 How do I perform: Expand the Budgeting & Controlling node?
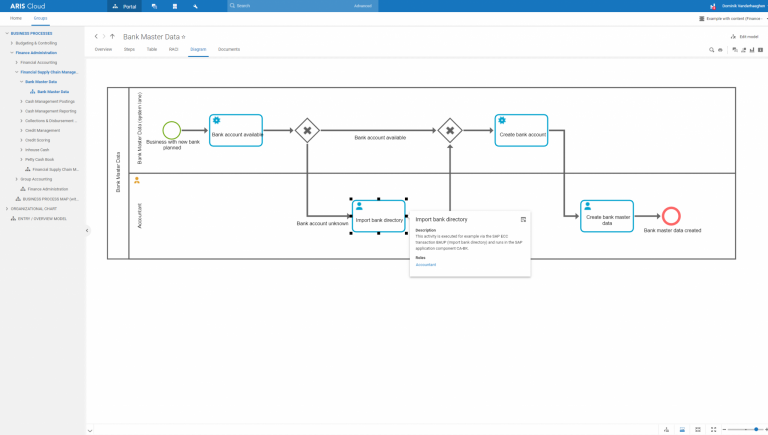12,43
